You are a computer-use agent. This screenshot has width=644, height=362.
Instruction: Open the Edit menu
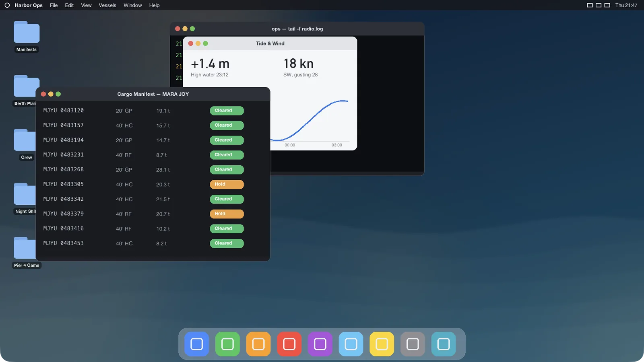click(x=69, y=5)
